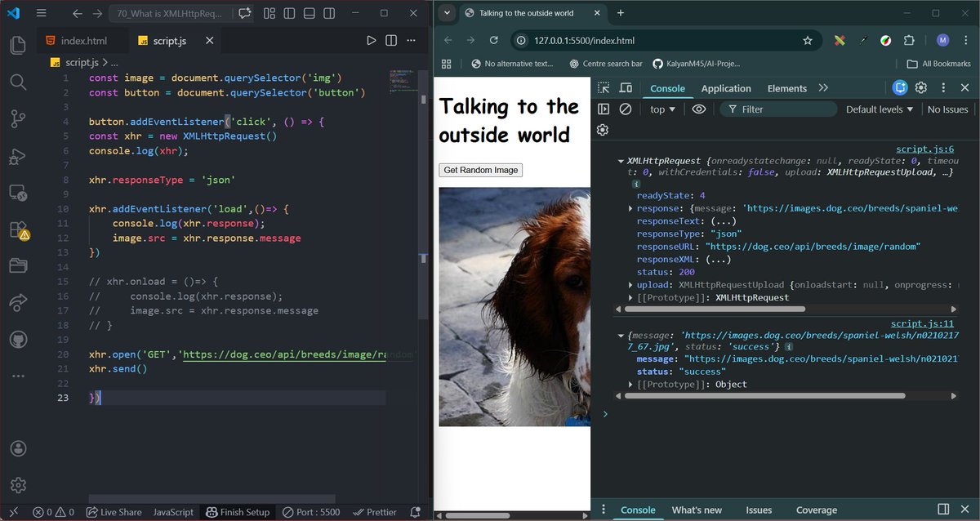The width and height of the screenshot is (980, 521).
Task: Open console settings gear below sidebar toggle
Action: click(x=603, y=130)
